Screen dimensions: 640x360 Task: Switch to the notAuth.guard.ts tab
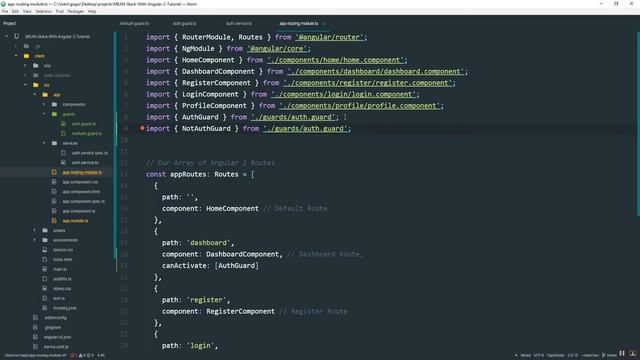point(134,24)
